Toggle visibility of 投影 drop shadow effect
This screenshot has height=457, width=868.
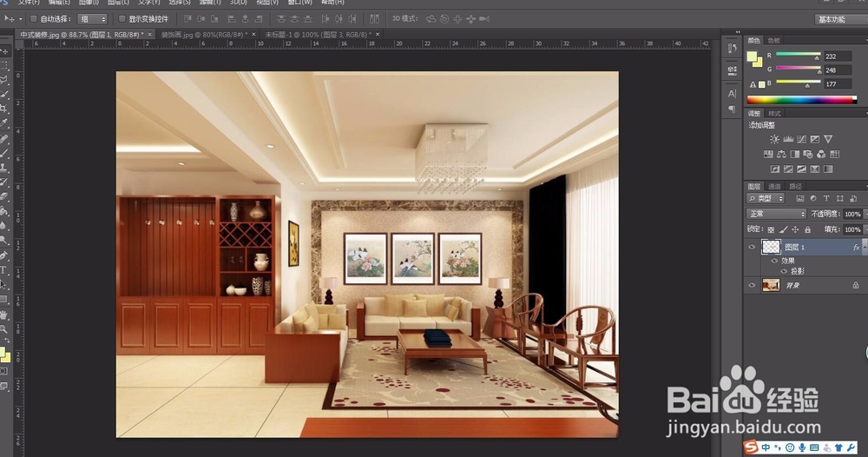tap(783, 271)
